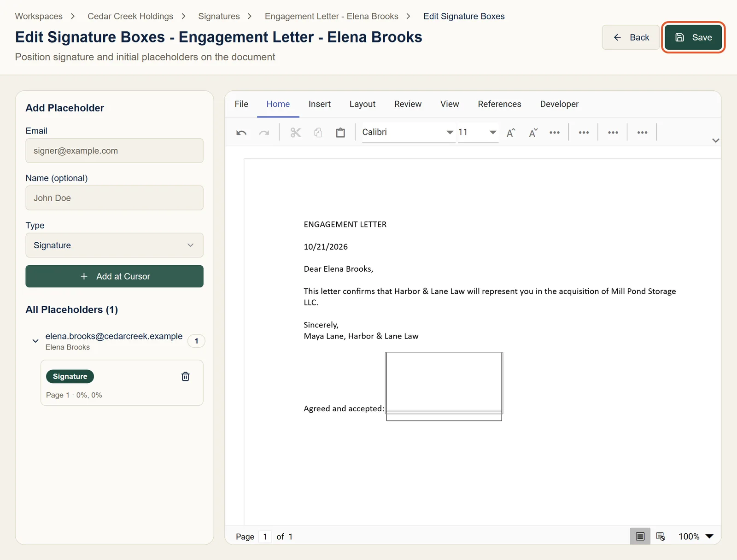
Task: Click the Paste clipboard icon
Action: tap(340, 133)
